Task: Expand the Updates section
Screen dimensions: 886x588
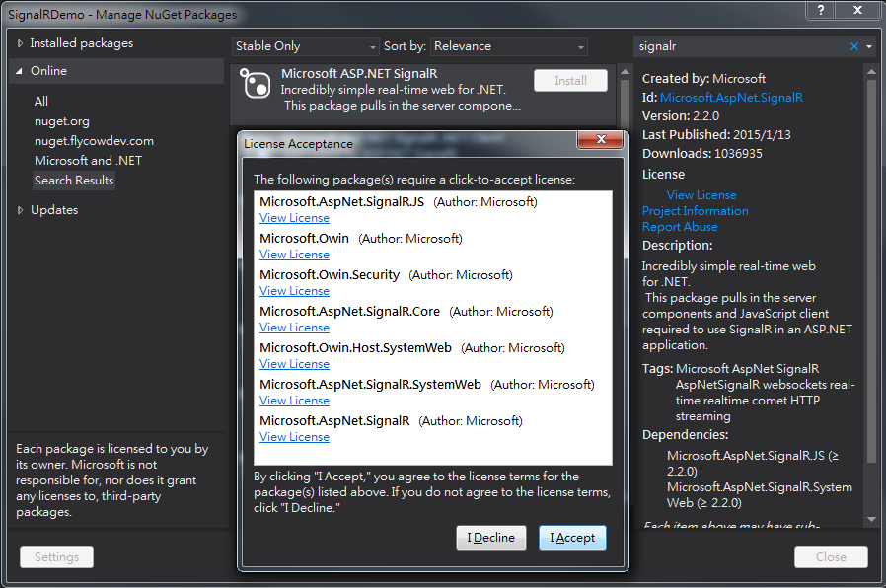Action: pyautogui.click(x=54, y=209)
